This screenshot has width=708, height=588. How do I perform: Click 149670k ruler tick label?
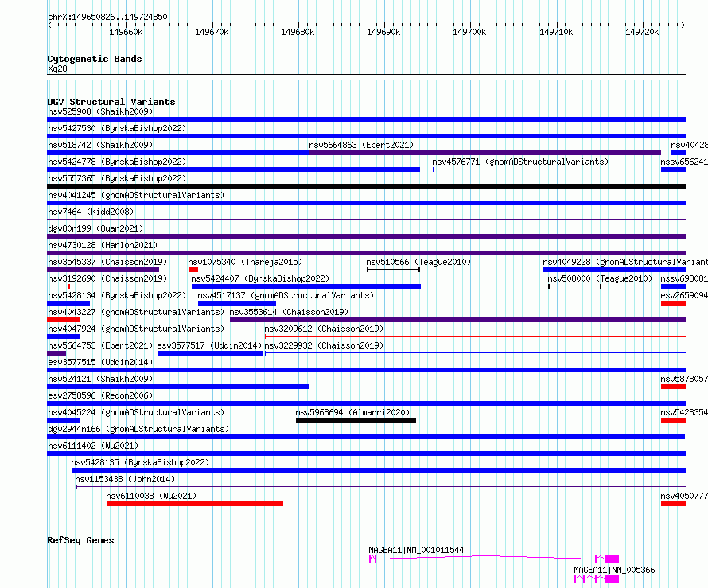[212, 32]
